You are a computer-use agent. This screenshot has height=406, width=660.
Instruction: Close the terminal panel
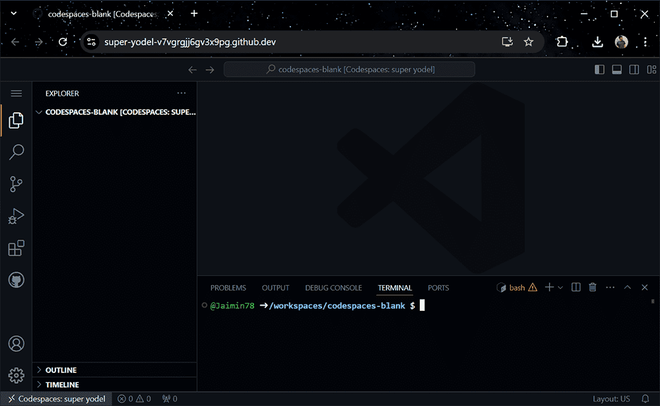coord(644,287)
